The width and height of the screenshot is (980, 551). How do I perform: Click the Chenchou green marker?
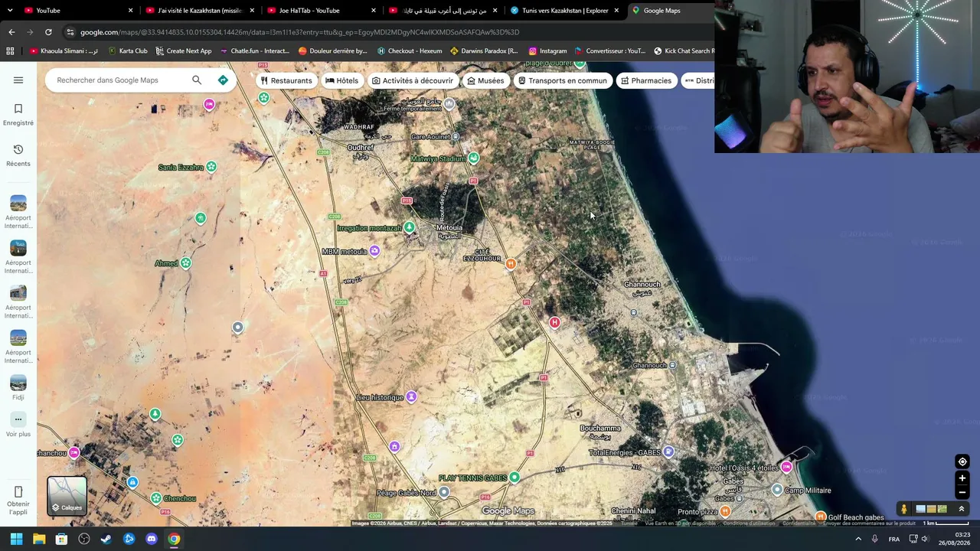click(156, 498)
